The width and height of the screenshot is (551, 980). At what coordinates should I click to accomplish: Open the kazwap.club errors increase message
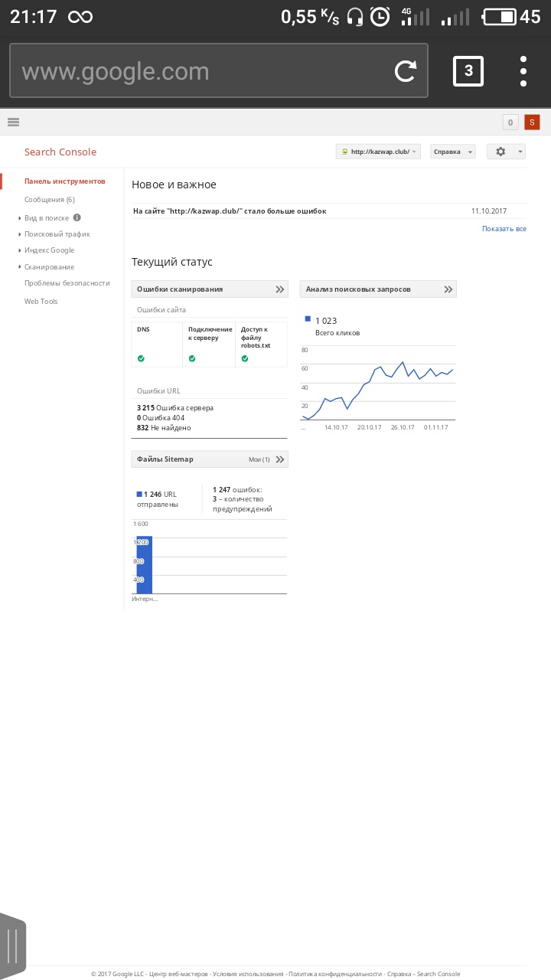pos(230,211)
